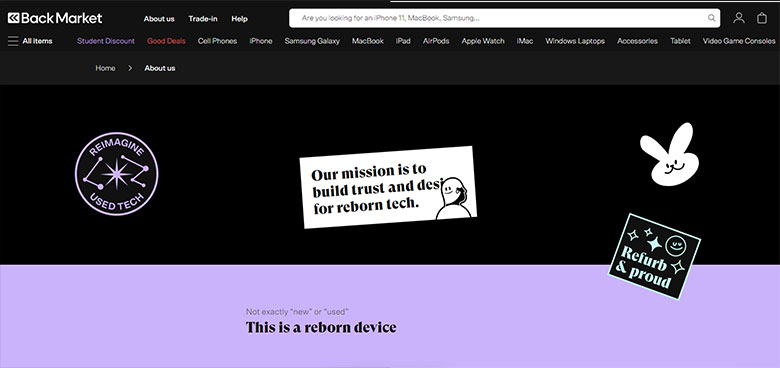Click the mission statement card
This screenshot has height=368, width=780.
tap(388, 187)
